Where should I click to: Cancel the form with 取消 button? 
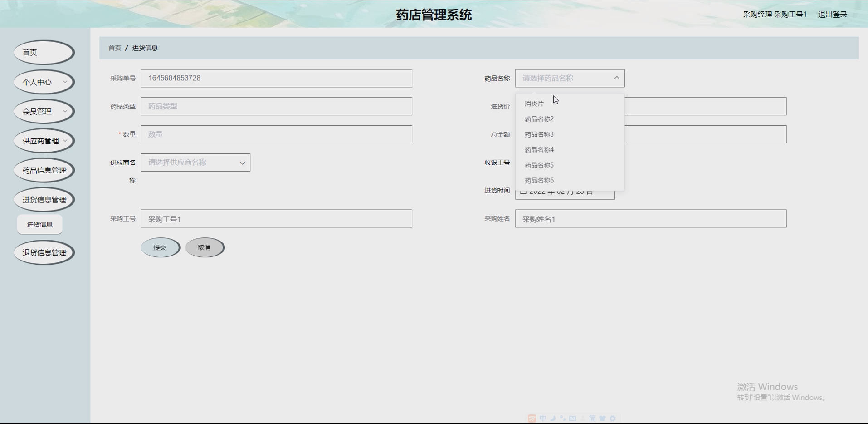[x=205, y=248]
